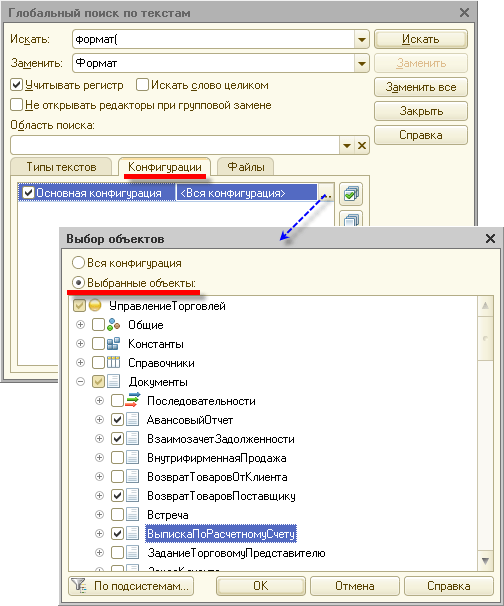Image resolution: width=504 pixels, height=606 pixels.
Task: Check the ВнутрифирменнаяПродажа document
Action: [117, 458]
